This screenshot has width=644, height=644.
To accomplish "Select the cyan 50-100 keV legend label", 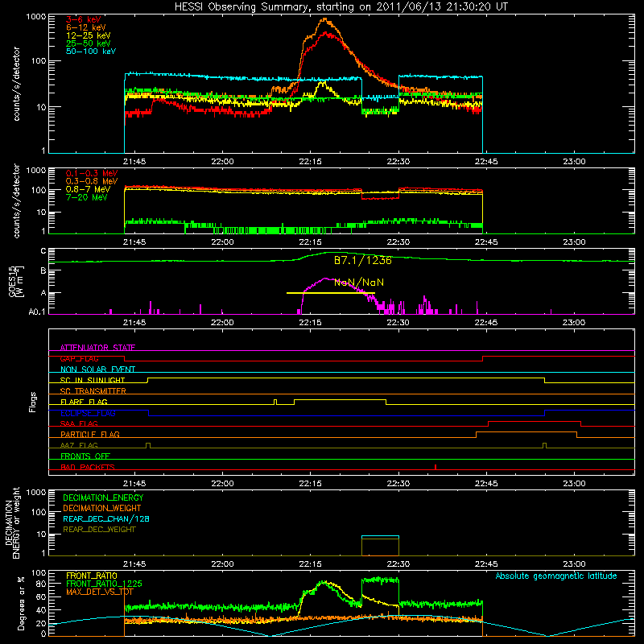I will 91,52.
